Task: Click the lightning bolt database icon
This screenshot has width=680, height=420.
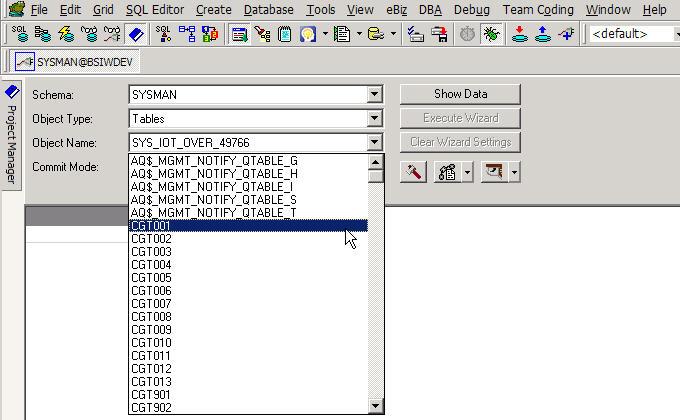Action: [x=66, y=34]
